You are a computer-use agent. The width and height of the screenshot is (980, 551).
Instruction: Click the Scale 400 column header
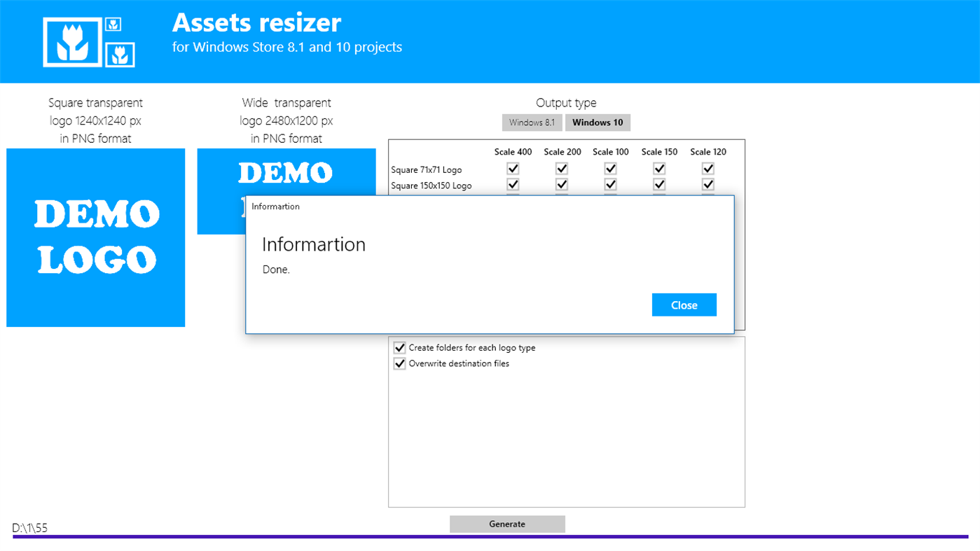[513, 152]
